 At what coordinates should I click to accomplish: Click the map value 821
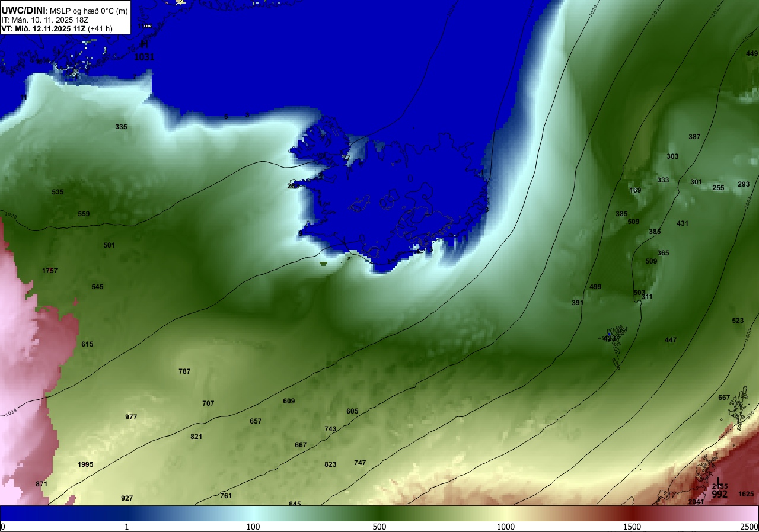coord(196,437)
